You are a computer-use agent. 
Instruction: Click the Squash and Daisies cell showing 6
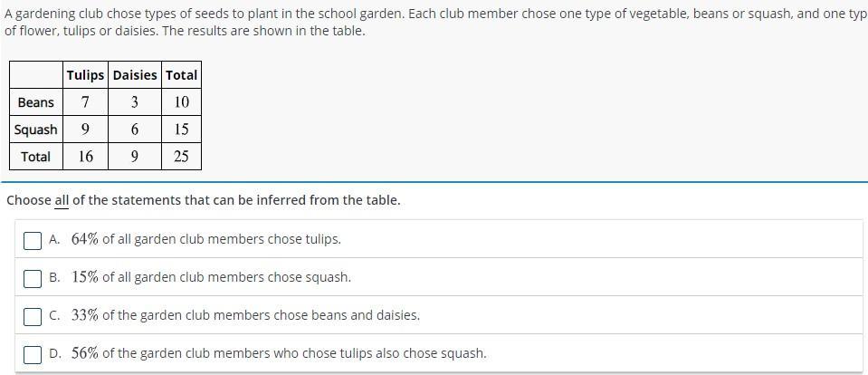coord(135,130)
